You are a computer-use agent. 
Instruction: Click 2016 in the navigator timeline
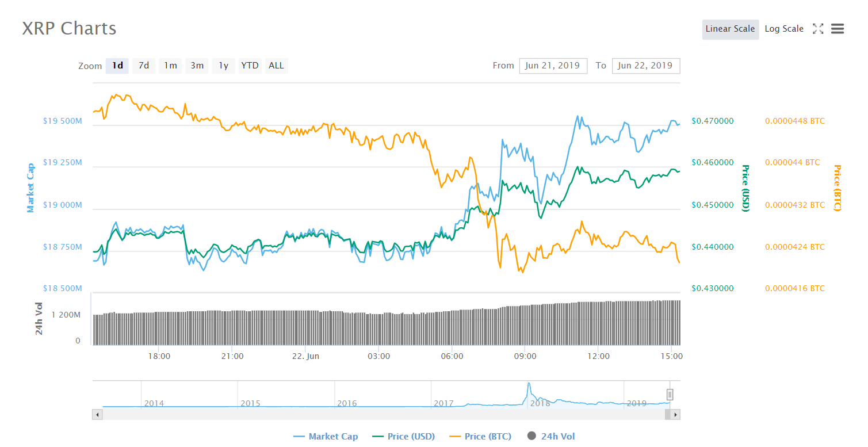[x=347, y=403]
